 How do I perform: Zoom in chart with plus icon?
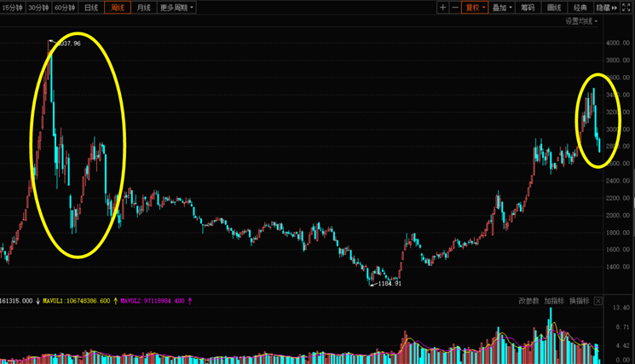point(442,8)
